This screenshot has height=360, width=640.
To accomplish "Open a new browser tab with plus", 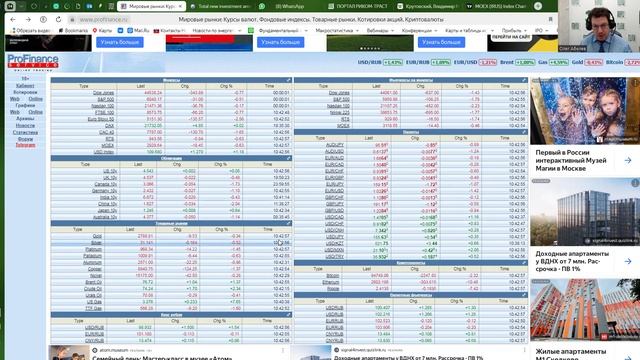I will click(538, 6).
